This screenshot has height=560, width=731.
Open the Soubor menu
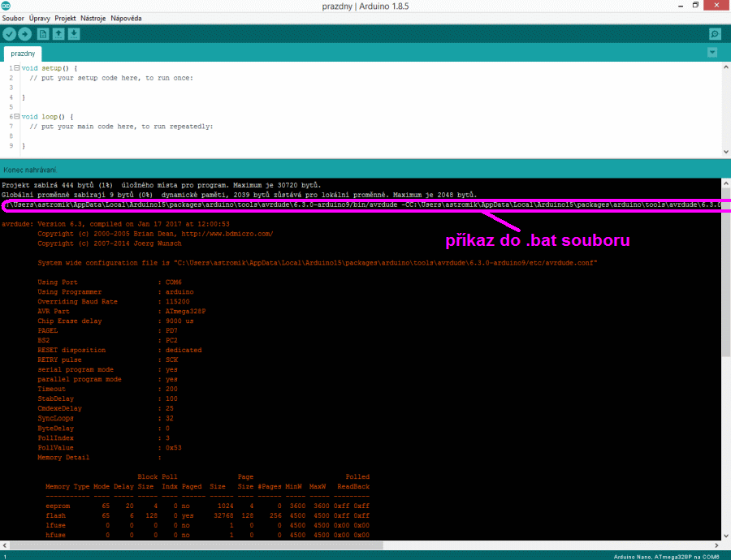click(13, 18)
